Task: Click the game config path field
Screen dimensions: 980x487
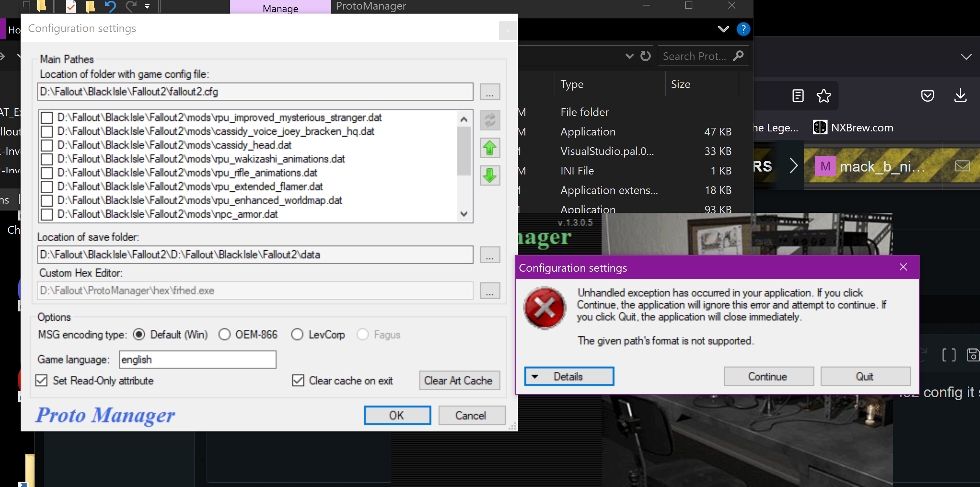Action: click(255, 92)
